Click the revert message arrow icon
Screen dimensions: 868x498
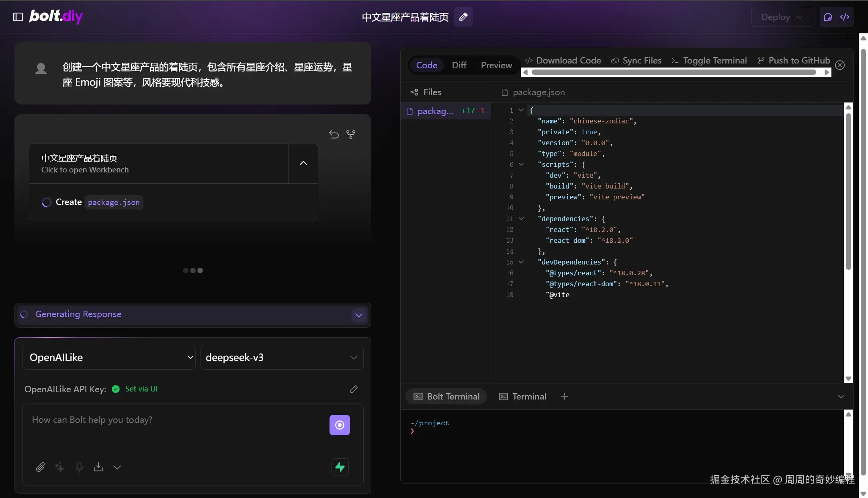(334, 134)
